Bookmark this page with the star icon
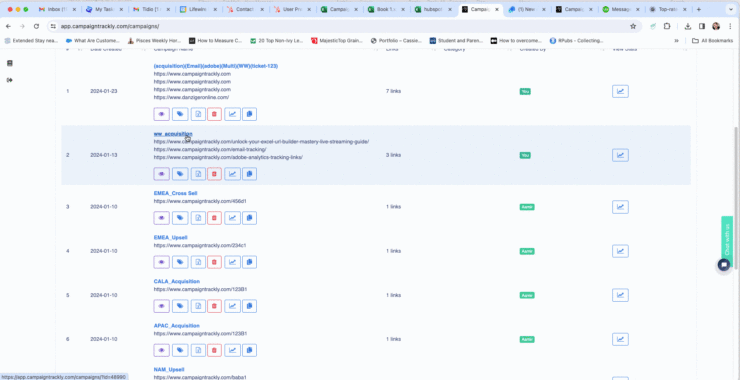This screenshot has width=740, height=380. pyautogui.click(x=633, y=26)
